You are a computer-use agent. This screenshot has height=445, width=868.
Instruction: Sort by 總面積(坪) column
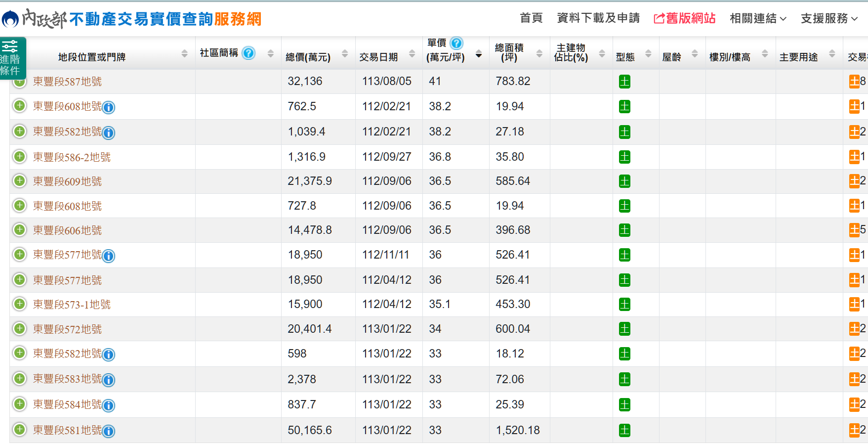click(x=539, y=53)
